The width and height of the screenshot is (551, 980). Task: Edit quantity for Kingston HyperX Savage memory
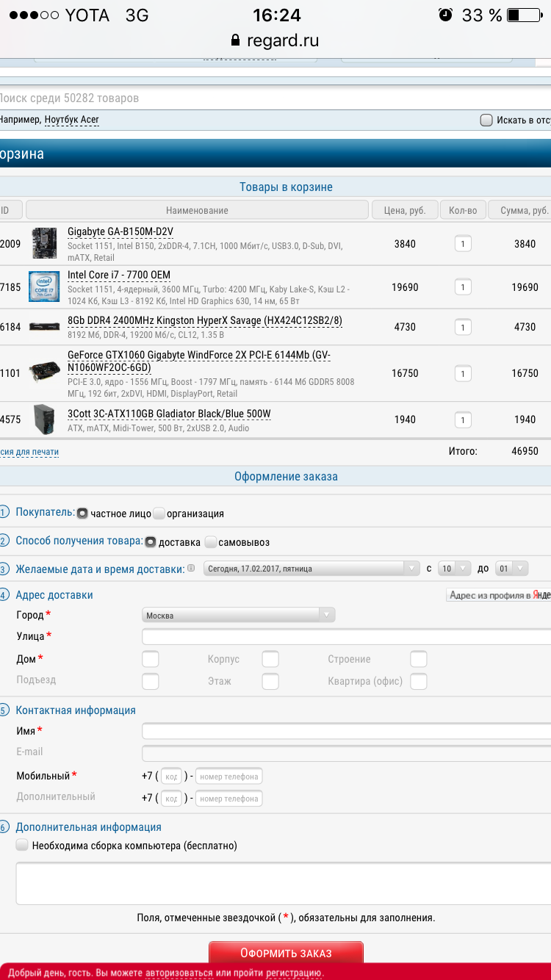[463, 327]
